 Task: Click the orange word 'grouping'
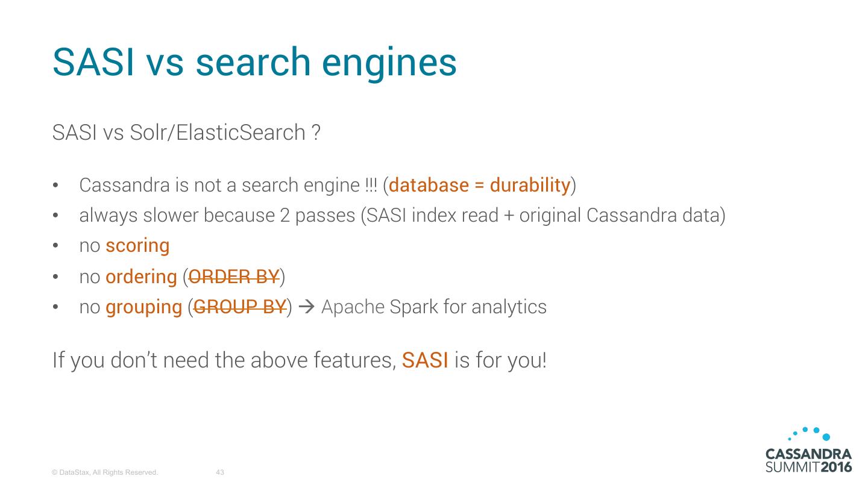[143, 307]
